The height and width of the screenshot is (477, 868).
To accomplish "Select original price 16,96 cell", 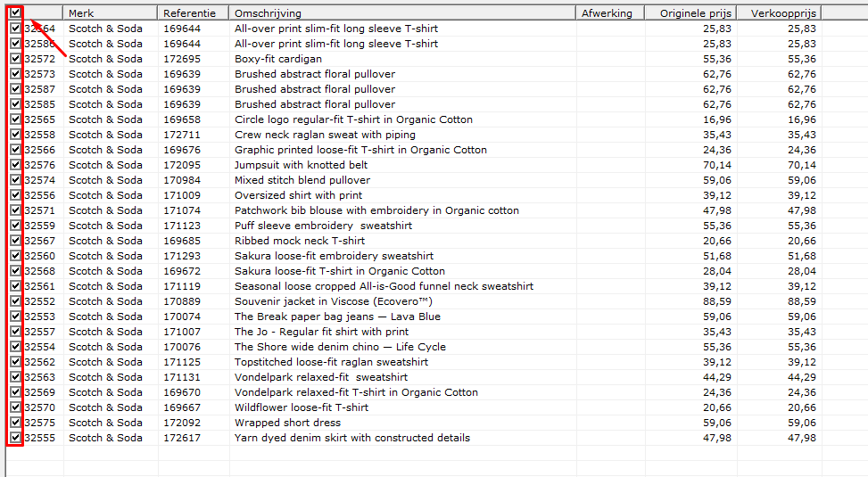I will click(x=717, y=119).
